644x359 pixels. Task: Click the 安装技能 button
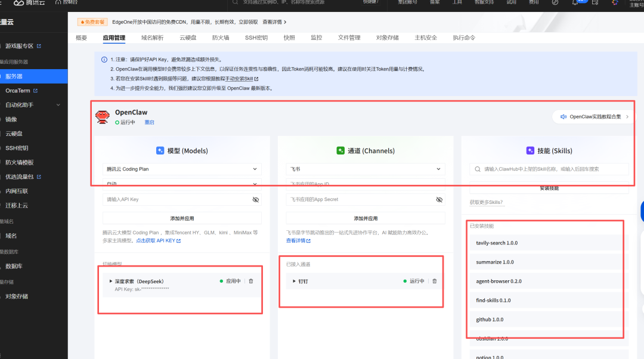tap(549, 188)
